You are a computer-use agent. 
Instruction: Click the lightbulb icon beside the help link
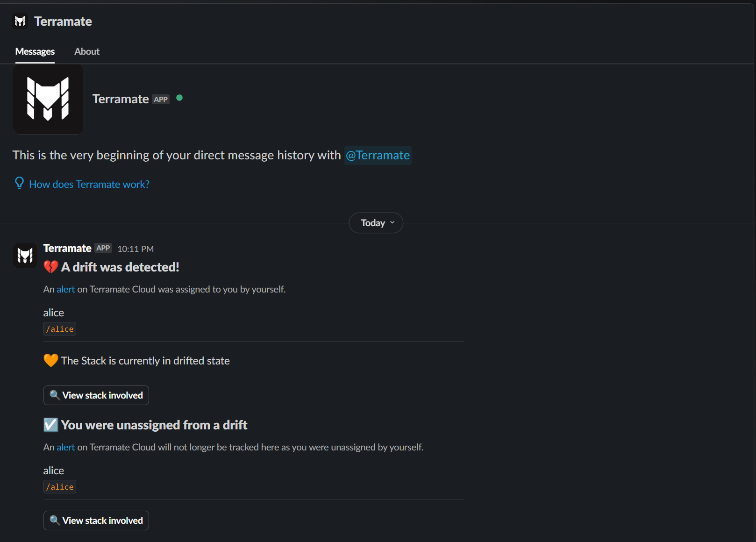[19, 183]
